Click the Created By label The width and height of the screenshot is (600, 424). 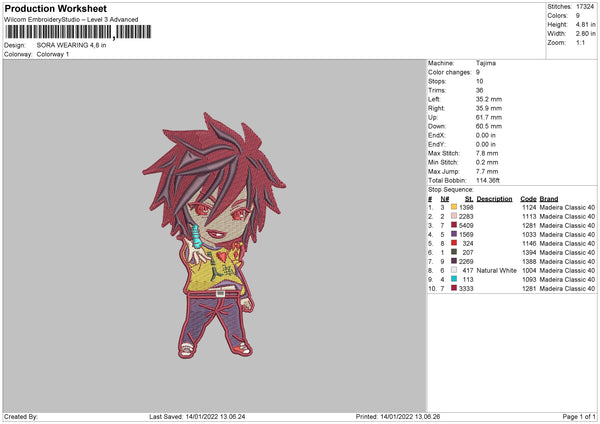(21, 416)
